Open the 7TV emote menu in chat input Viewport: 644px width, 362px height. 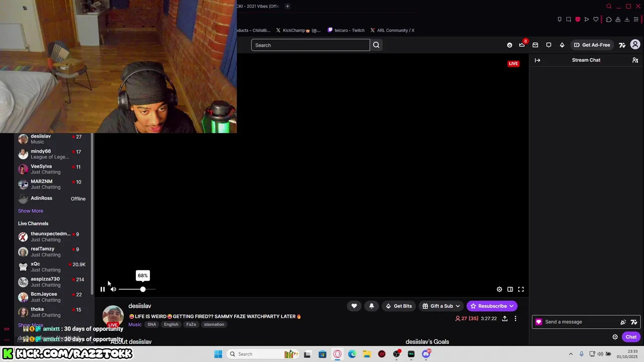(634, 322)
